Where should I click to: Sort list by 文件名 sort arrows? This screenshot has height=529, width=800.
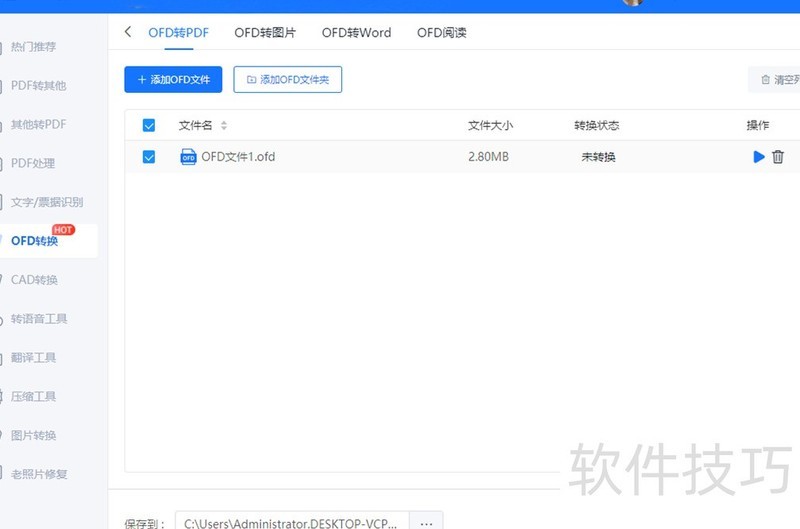224,126
